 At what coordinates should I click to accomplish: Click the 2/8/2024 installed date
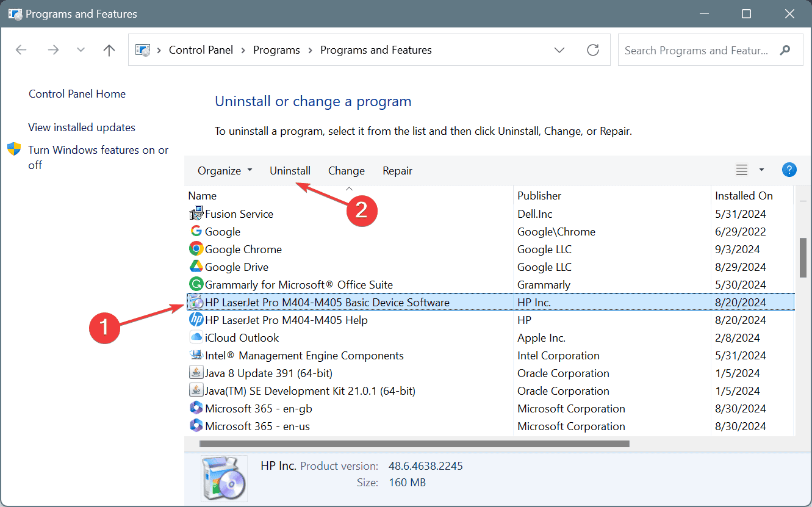point(738,338)
